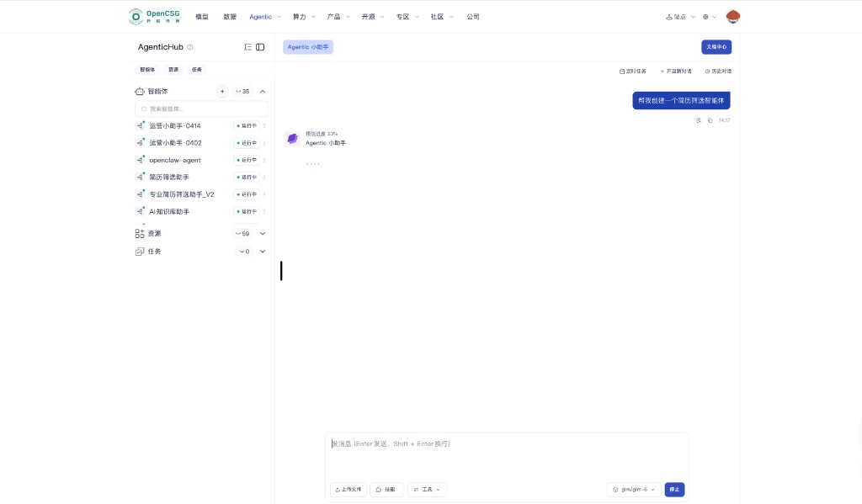Open the Agentic navigation menu
Viewport: 862px width, 504px height.
pyautogui.click(x=265, y=17)
